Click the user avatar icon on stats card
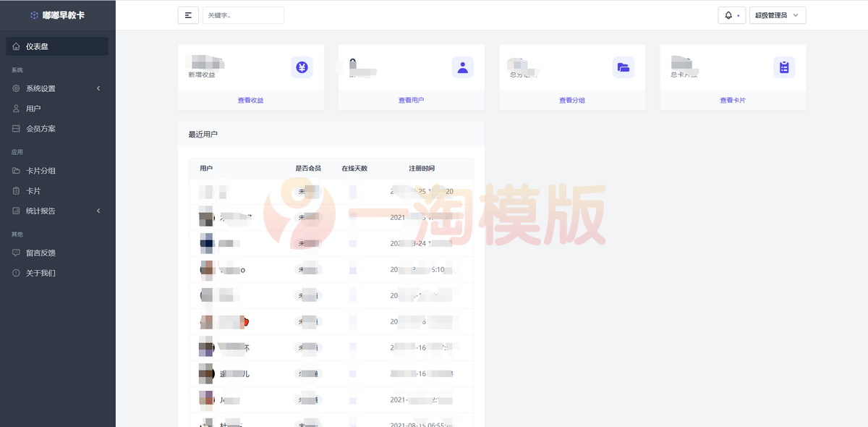 point(463,67)
